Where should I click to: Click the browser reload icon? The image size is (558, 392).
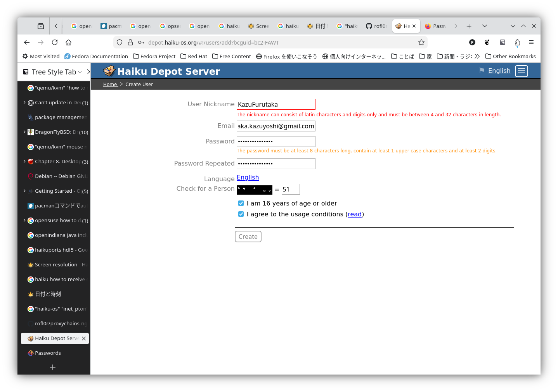click(55, 42)
